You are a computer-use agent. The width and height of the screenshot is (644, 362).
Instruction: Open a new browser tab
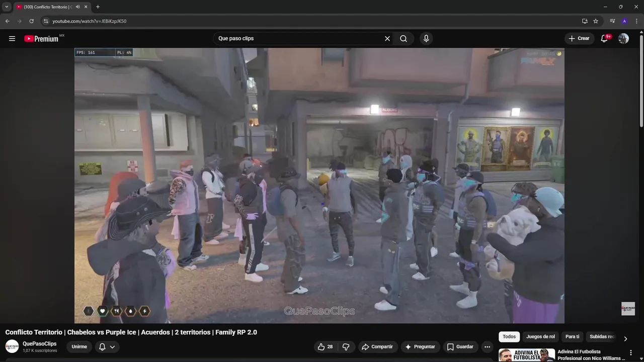(98, 7)
